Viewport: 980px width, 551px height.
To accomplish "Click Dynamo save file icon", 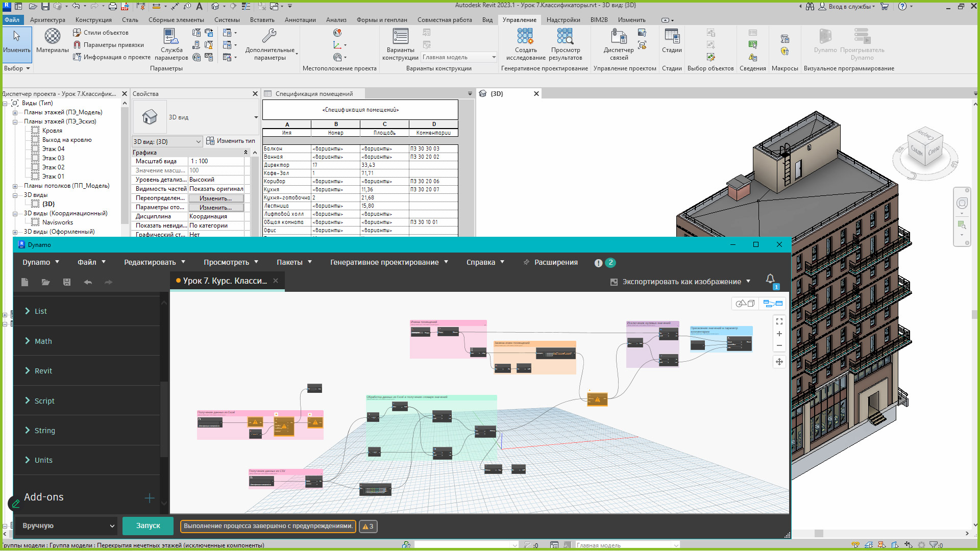I will (67, 282).
